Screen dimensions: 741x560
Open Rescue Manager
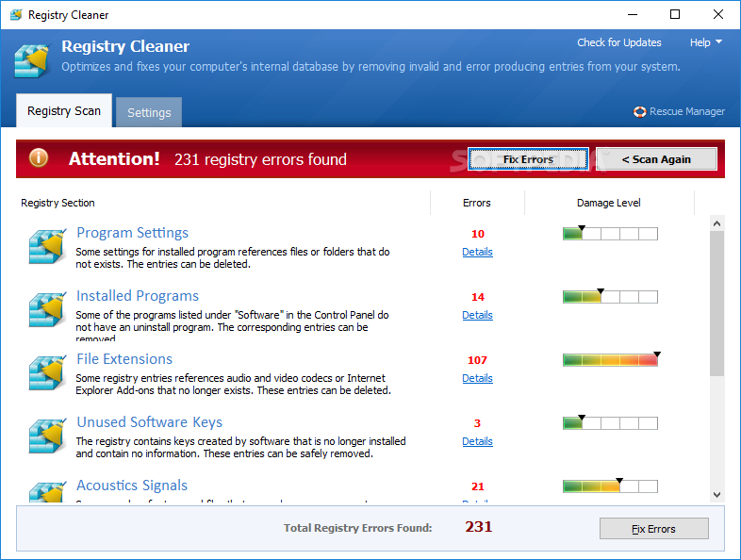point(686,111)
